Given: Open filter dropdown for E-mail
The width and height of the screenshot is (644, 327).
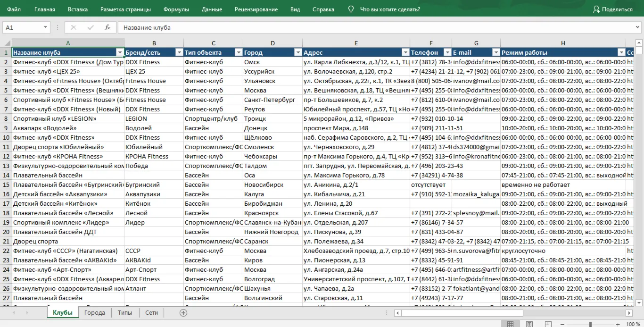Looking at the screenshot, I should point(496,52).
